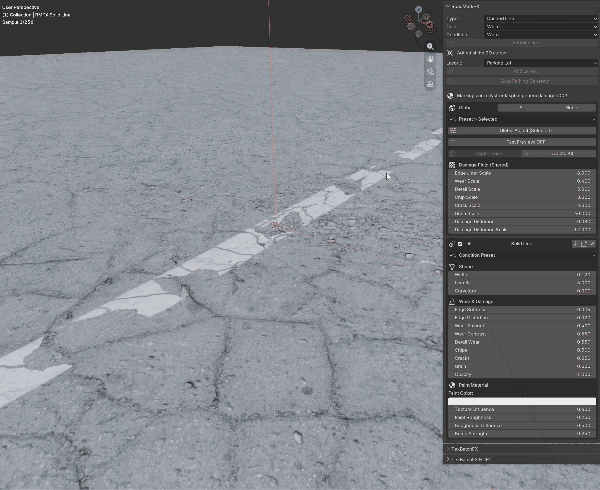
Task: Click the Apply button left of Delete All
Action: pyautogui.click(x=485, y=154)
